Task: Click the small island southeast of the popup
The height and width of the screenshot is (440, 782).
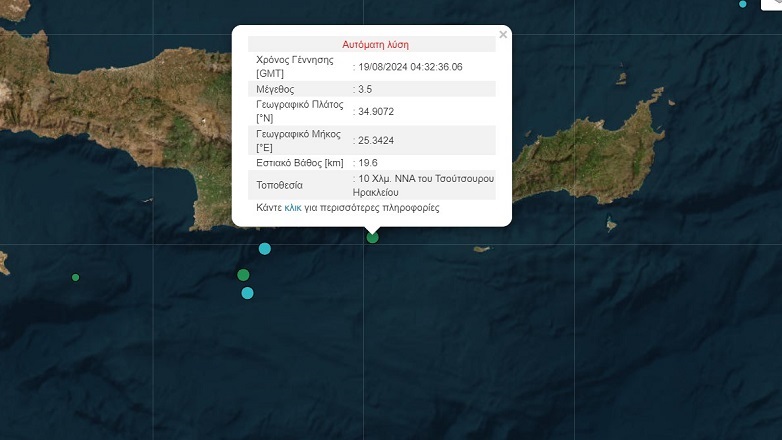Action: coord(481,249)
